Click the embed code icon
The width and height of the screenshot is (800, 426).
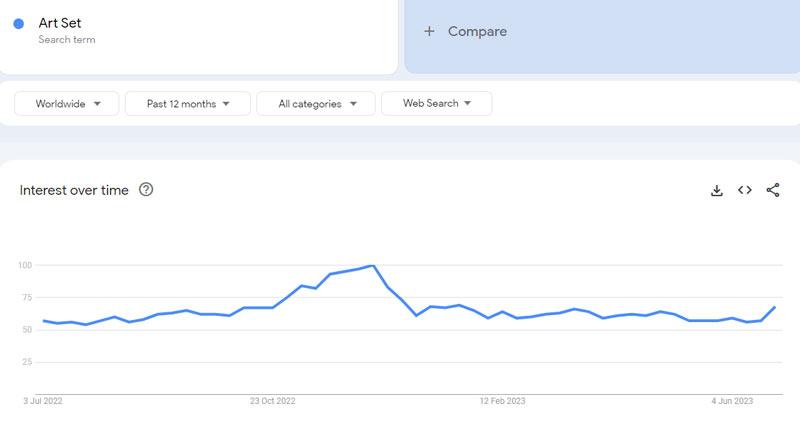coord(744,191)
